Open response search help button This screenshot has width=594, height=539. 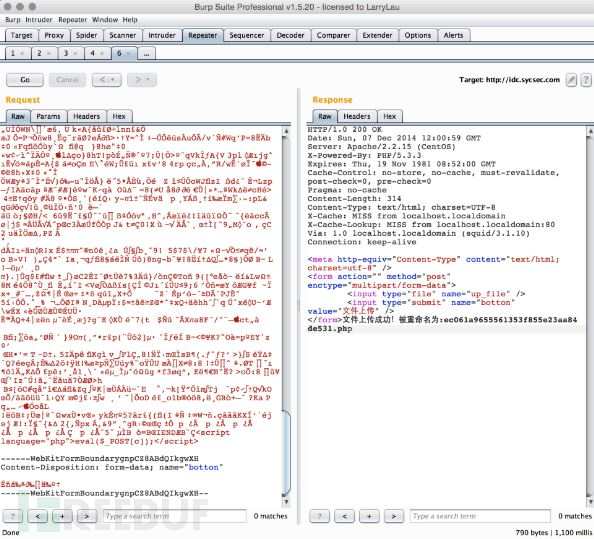319,516
